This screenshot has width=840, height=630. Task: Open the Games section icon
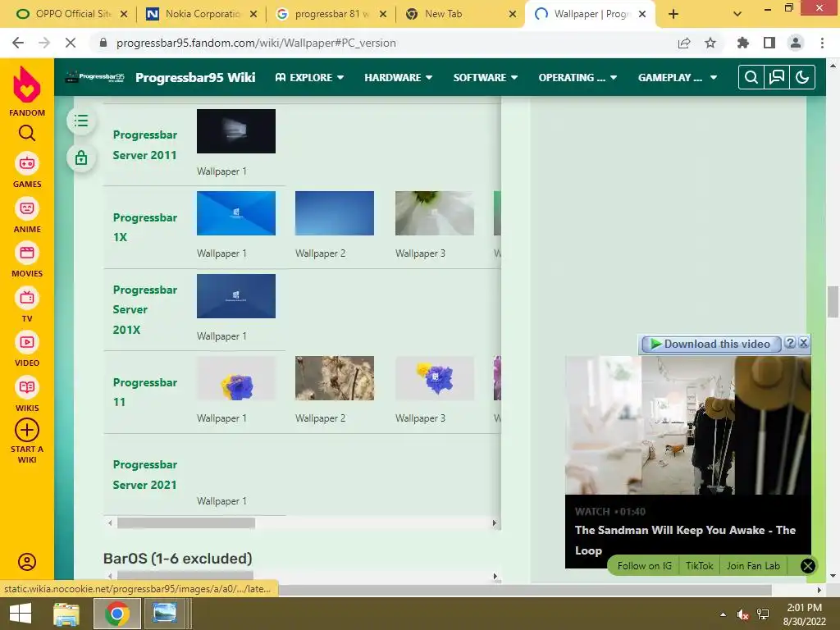click(x=27, y=163)
